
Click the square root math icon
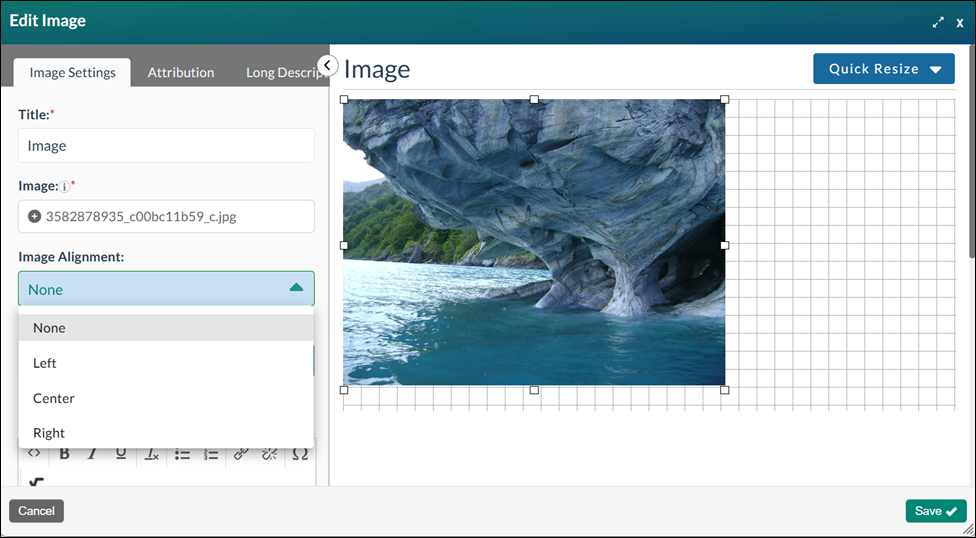[36, 481]
